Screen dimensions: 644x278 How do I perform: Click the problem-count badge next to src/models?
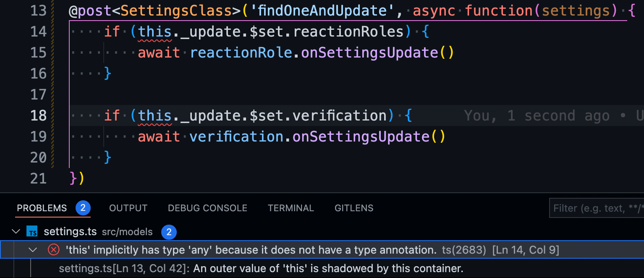pyautogui.click(x=170, y=232)
